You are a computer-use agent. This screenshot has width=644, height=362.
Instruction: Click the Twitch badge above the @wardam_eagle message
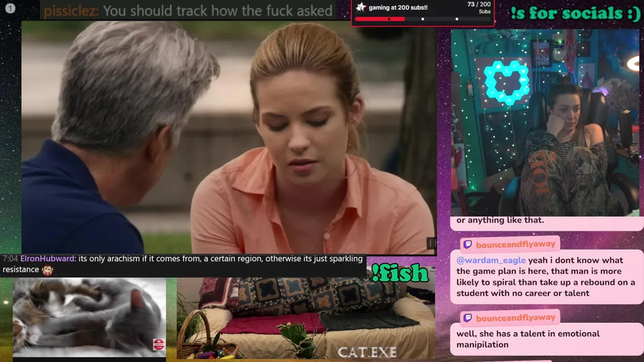click(468, 245)
